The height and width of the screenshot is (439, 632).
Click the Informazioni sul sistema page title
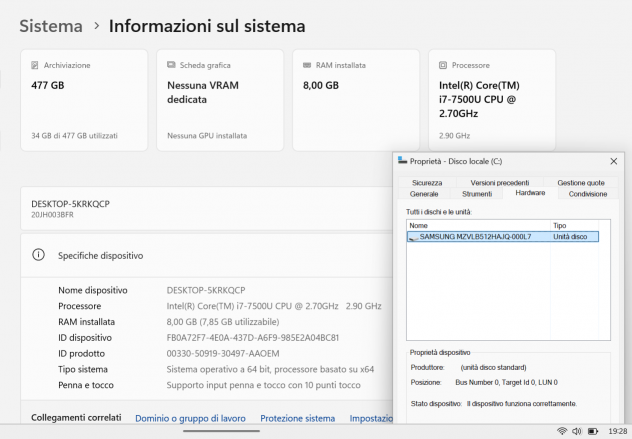207,26
